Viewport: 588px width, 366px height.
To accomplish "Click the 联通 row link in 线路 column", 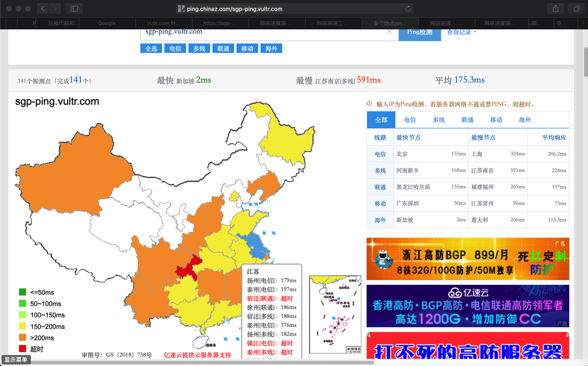I will coord(380,187).
